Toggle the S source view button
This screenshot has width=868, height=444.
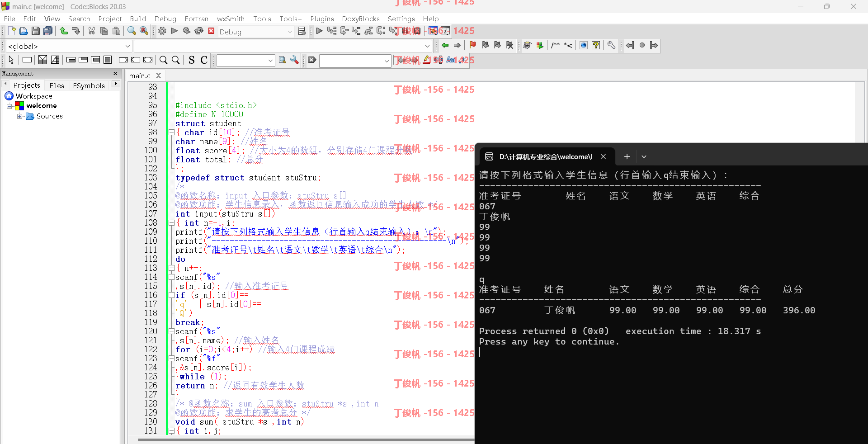click(192, 60)
